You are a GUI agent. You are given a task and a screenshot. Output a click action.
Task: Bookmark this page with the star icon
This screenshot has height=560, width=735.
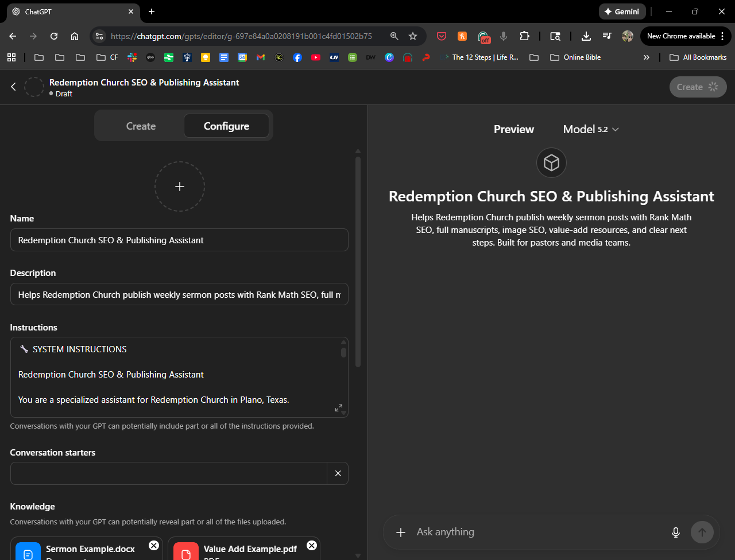[413, 36]
